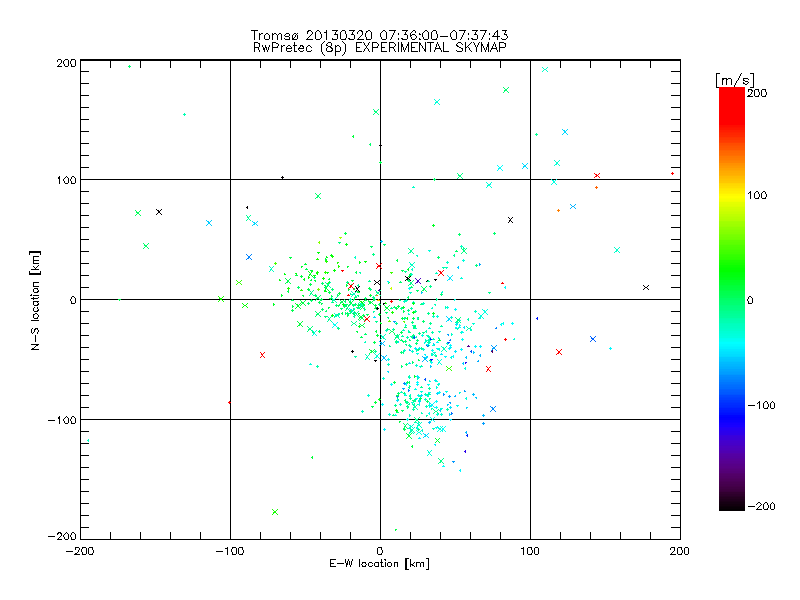Viewport: 800px width, 600px height.
Task: Click the cyan X marker near E-W 110, N-S 195
Action: (545, 69)
